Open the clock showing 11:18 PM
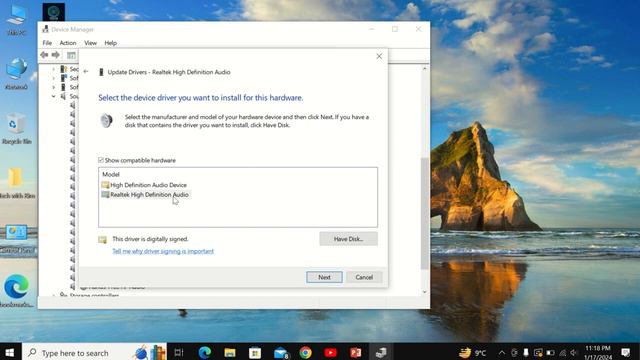 coord(598,353)
